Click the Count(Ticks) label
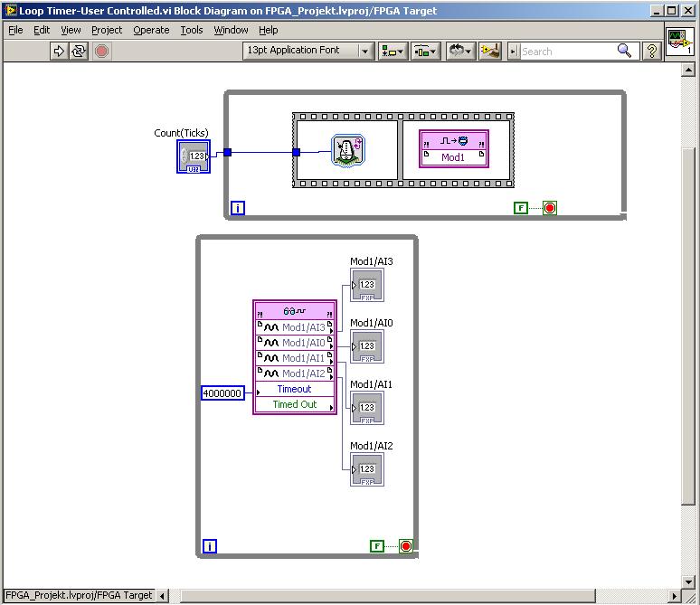This screenshot has height=605, width=700. [x=181, y=133]
